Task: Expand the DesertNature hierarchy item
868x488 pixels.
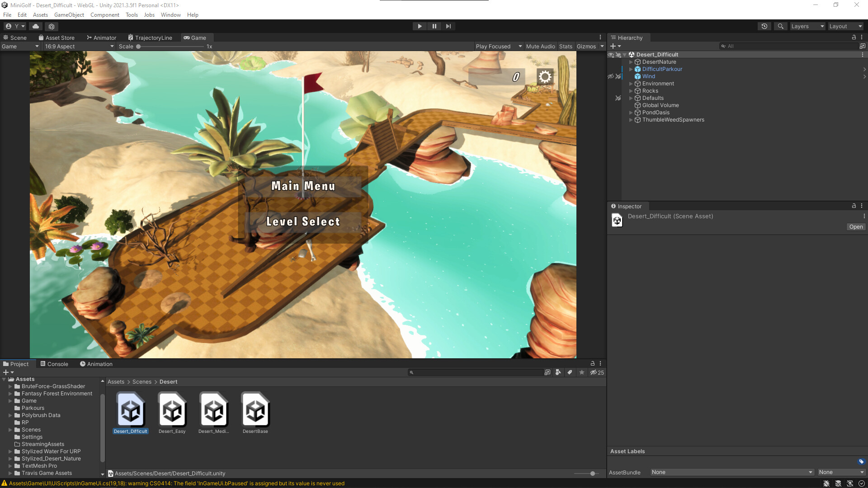Action: pos(631,62)
